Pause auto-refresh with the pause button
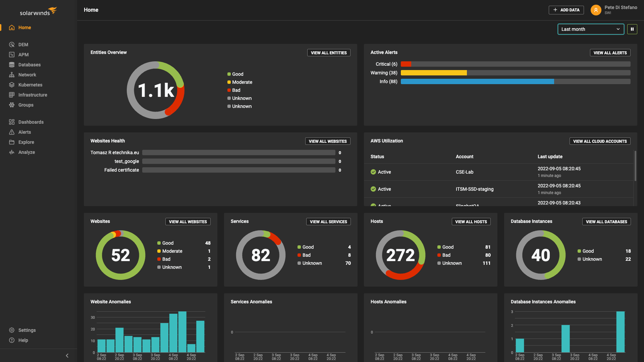644x362 pixels. [x=632, y=29]
